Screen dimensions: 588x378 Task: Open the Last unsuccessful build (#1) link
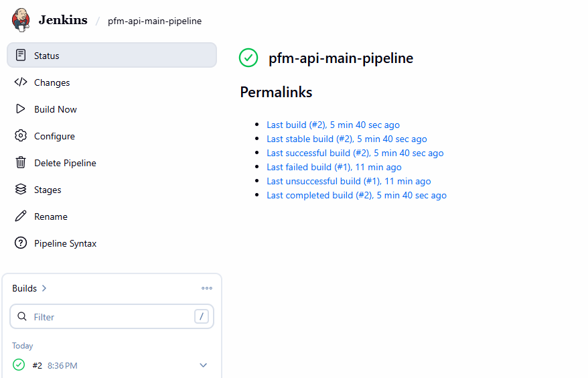click(348, 181)
